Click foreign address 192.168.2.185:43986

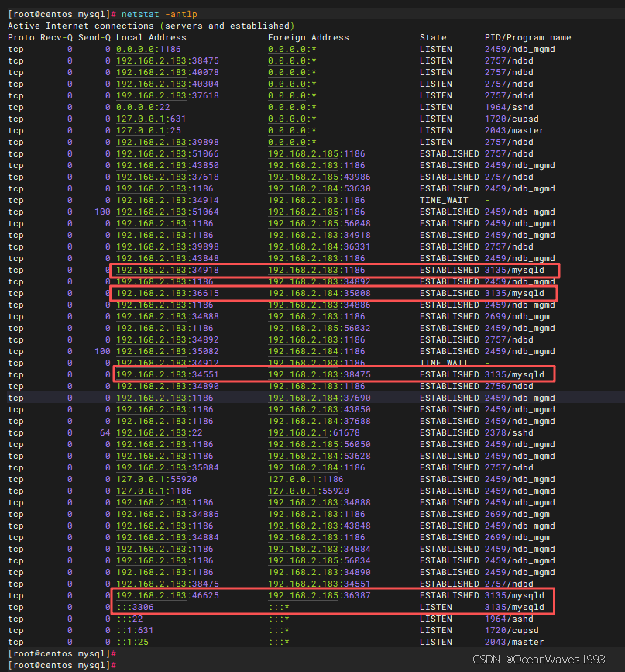click(319, 177)
